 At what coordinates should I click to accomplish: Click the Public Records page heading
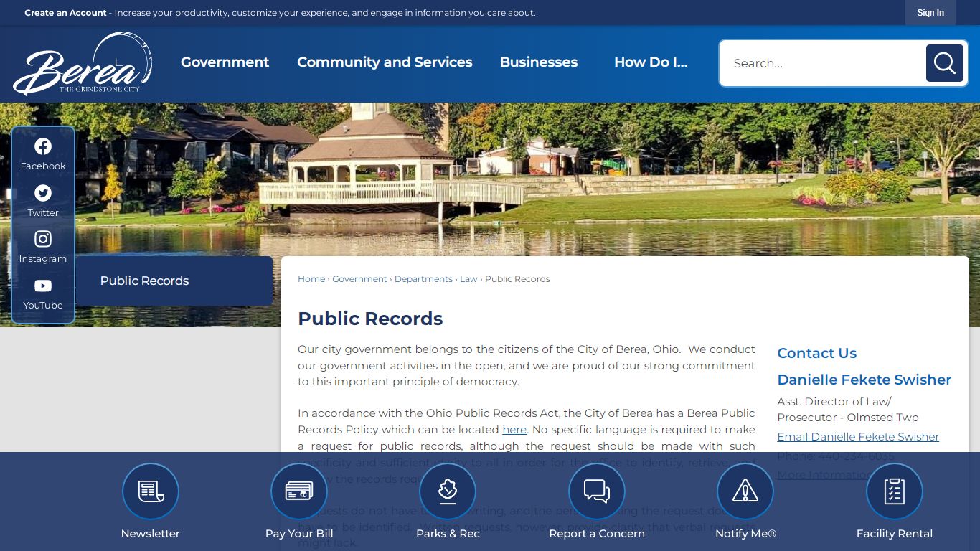(x=370, y=319)
